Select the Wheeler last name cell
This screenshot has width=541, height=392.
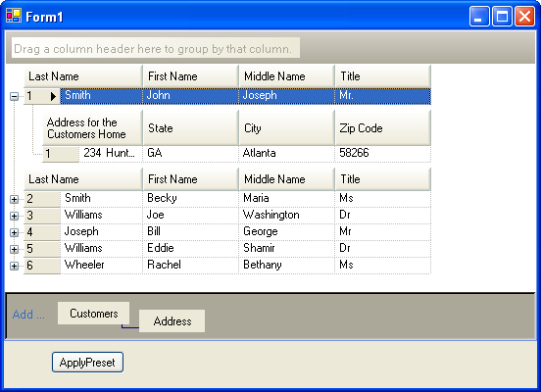coord(102,265)
